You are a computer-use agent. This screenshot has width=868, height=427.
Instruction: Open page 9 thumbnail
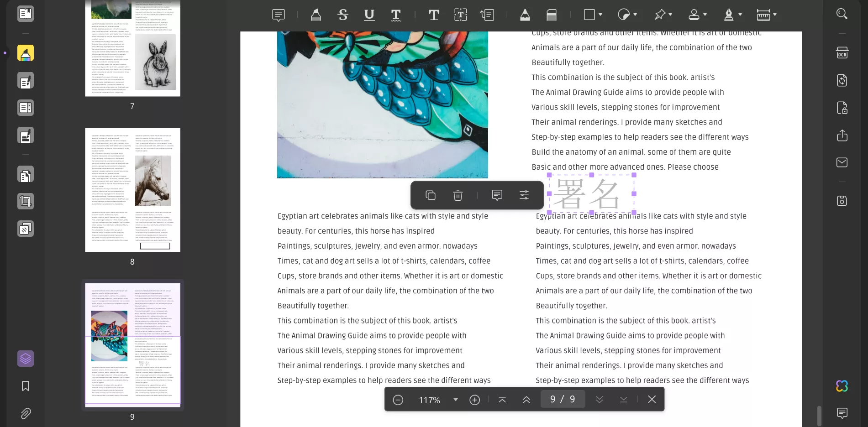pos(133,345)
